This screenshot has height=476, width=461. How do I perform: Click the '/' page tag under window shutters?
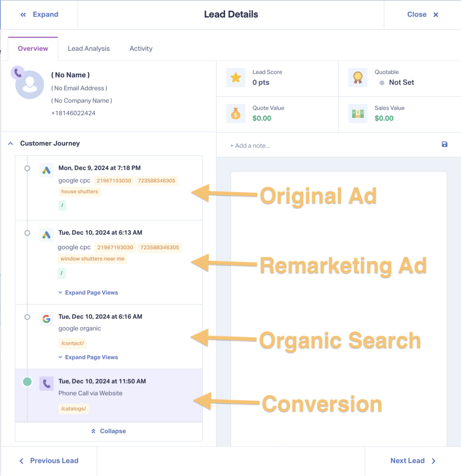[x=61, y=273]
